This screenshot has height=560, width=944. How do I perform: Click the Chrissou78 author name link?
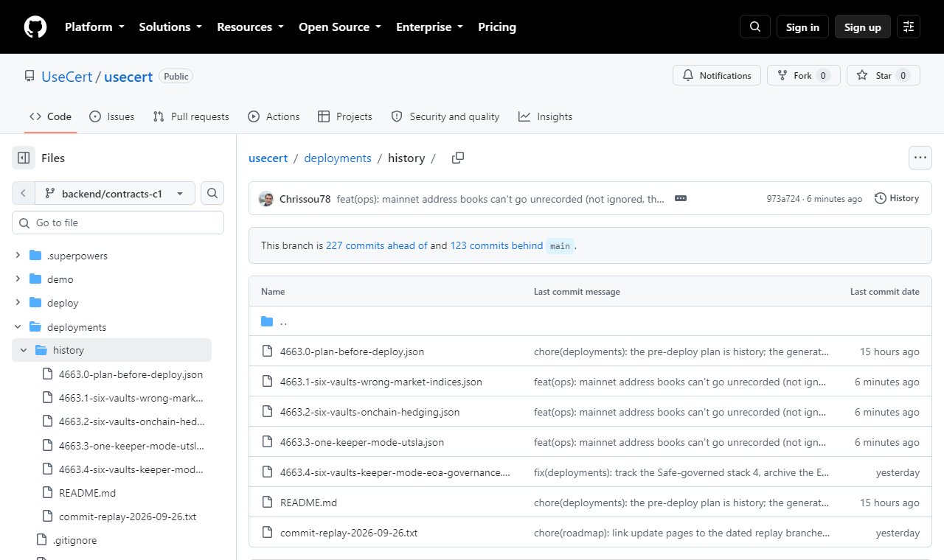[305, 198]
